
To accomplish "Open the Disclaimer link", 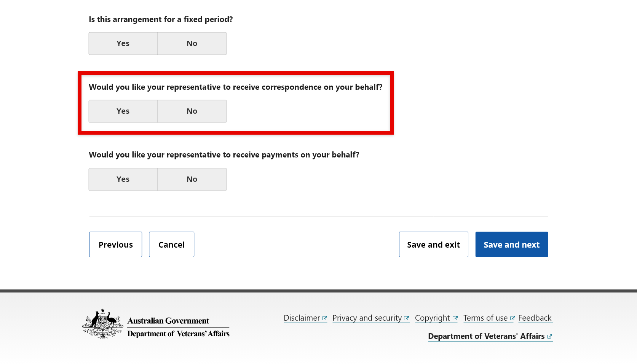I will coord(302,318).
